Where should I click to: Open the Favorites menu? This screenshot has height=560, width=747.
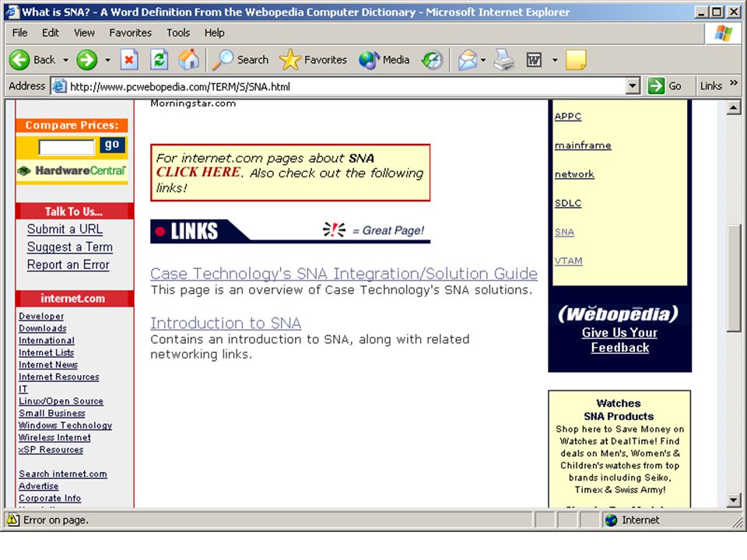pos(130,33)
